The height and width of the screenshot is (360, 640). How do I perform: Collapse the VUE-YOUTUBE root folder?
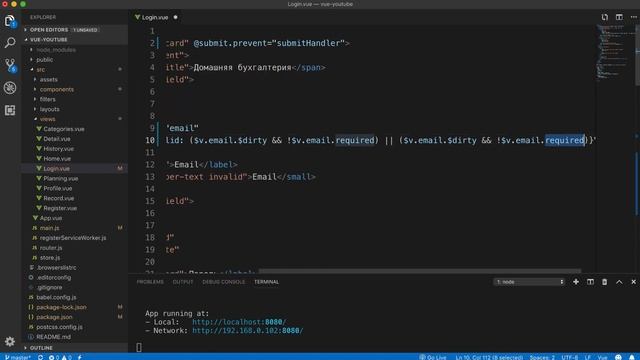click(x=26, y=40)
